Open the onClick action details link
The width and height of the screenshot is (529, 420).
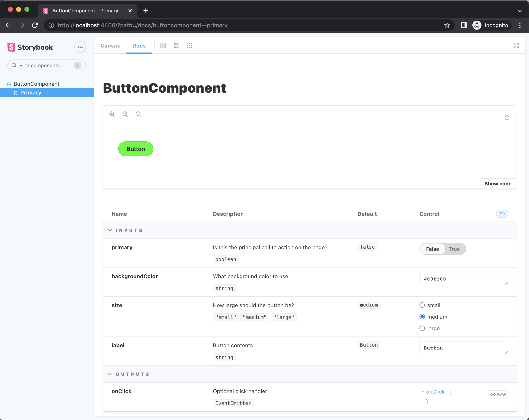click(436, 391)
